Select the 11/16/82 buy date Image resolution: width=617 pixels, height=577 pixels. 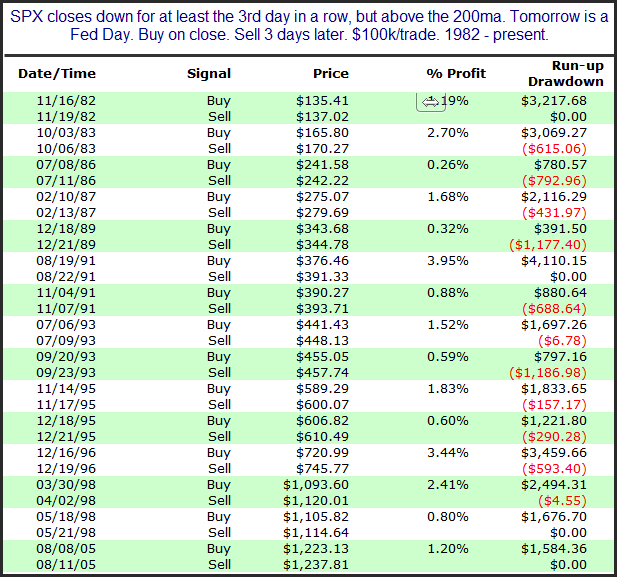tap(66, 101)
